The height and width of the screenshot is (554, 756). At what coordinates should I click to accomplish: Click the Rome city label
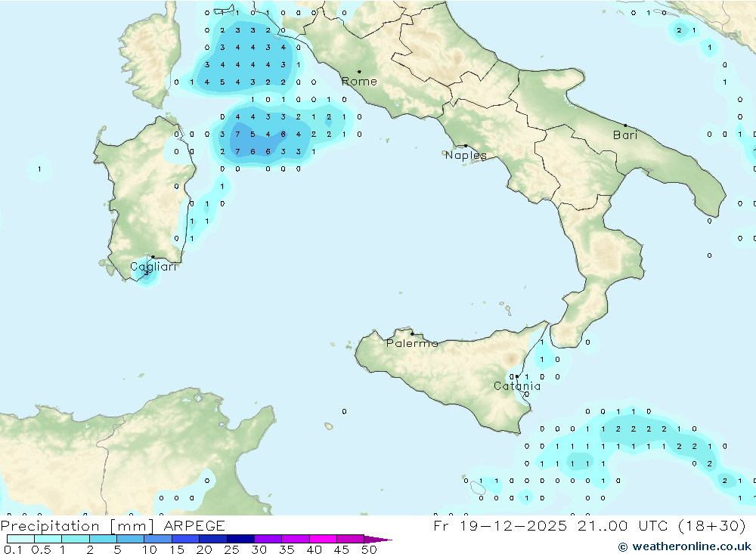coord(359,82)
